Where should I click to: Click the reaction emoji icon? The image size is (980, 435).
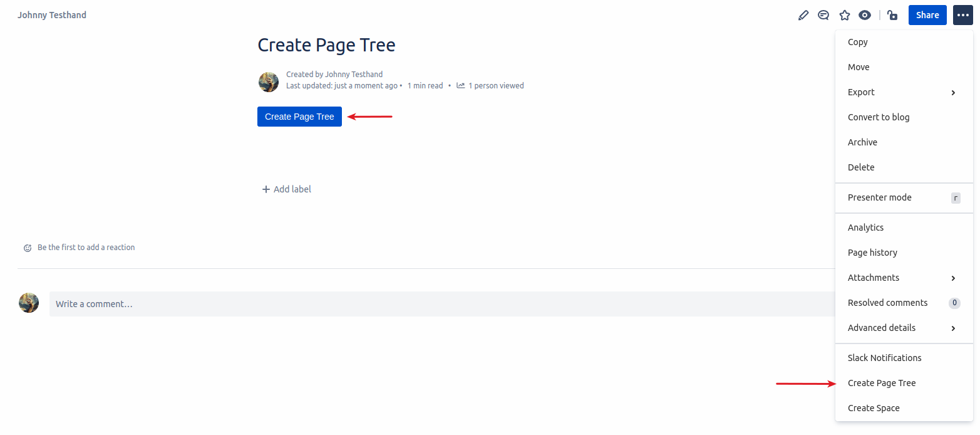click(x=28, y=248)
